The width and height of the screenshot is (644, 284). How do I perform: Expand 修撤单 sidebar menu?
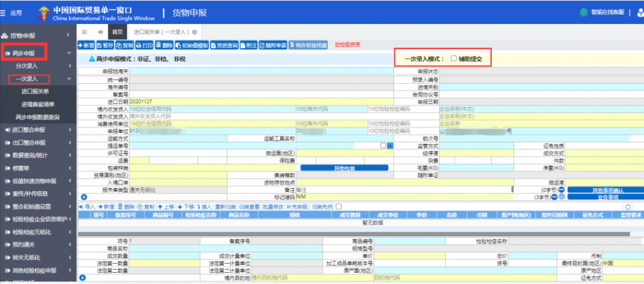point(38,168)
